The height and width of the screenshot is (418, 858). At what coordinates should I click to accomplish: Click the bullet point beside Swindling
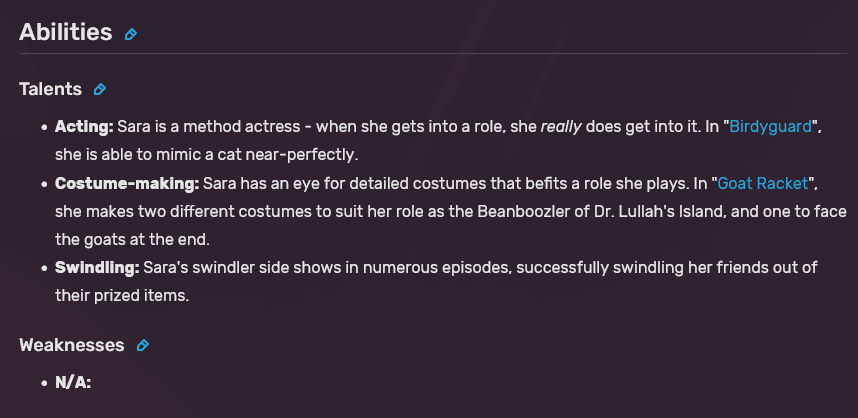(x=44, y=268)
